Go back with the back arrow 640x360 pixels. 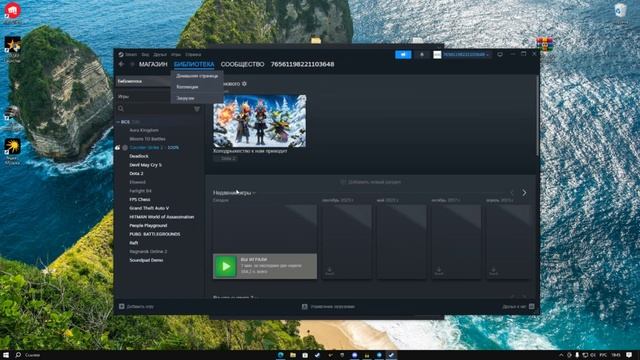click(121, 64)
